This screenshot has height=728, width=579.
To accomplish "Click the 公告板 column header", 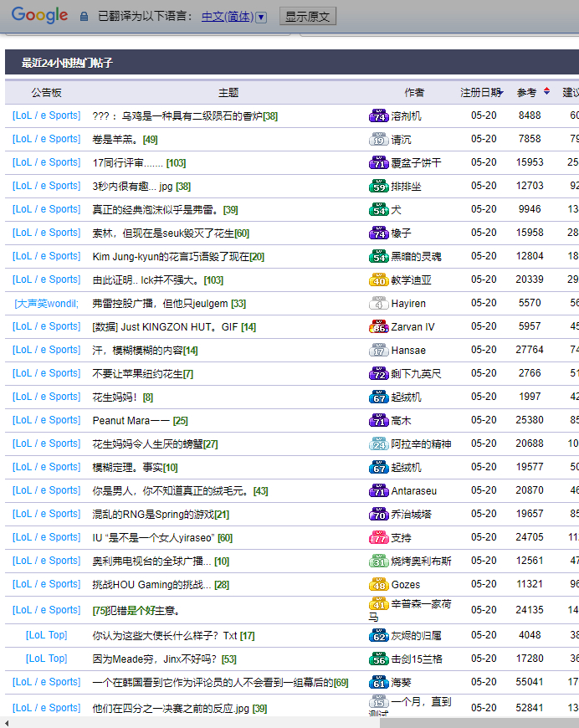I will pos(47,92).
